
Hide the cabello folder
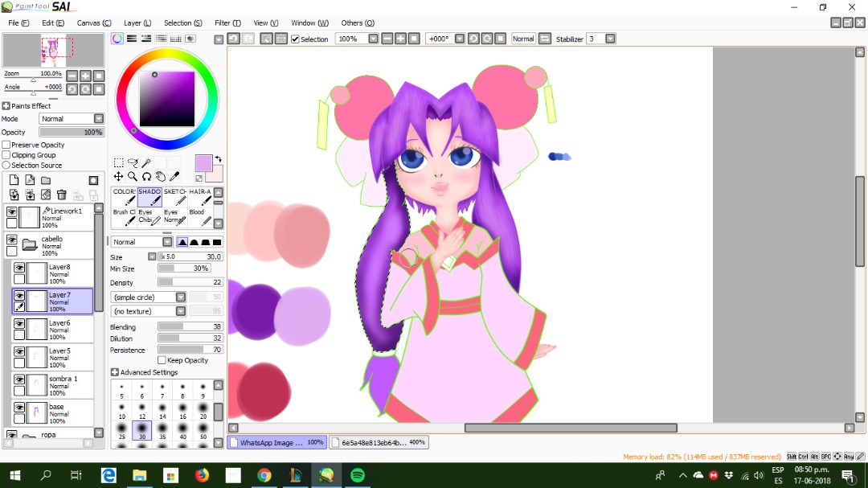[x=11, y=240]
